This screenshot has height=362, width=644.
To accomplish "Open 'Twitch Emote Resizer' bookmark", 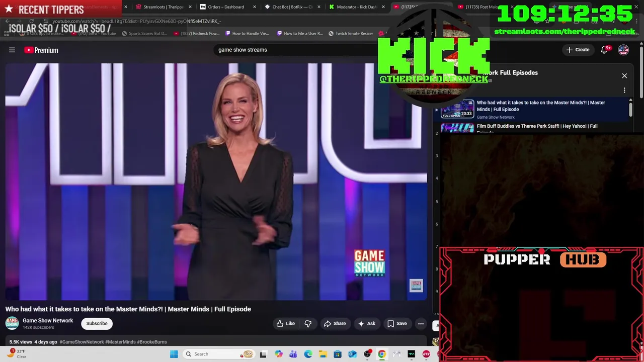I will [351, 34].
